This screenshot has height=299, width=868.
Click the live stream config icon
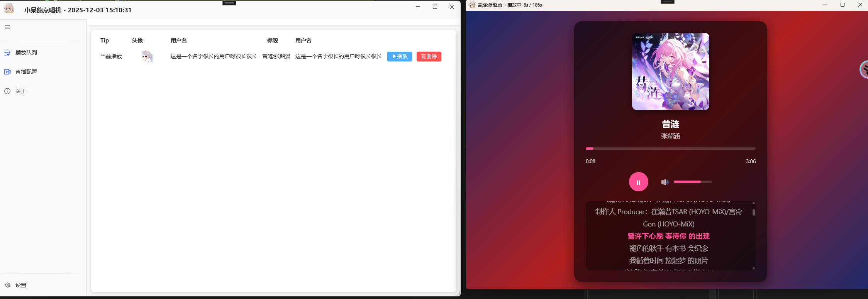(7, 72)
